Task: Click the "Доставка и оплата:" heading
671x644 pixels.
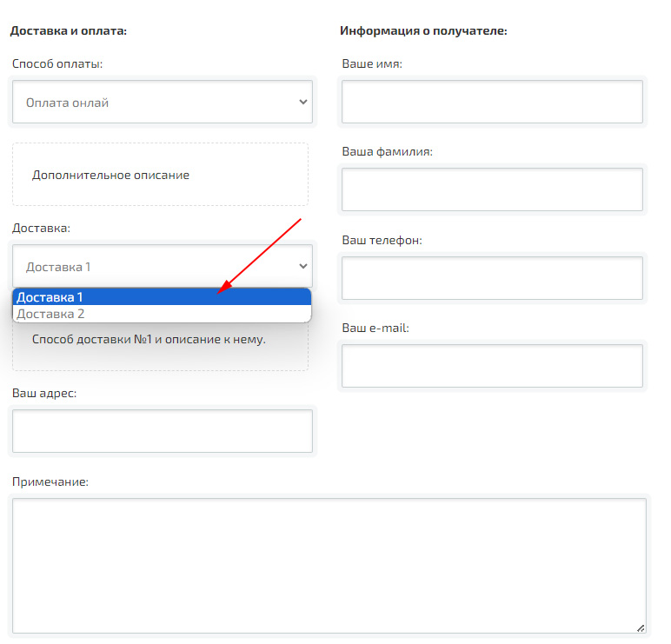Action: pos(69,31)
